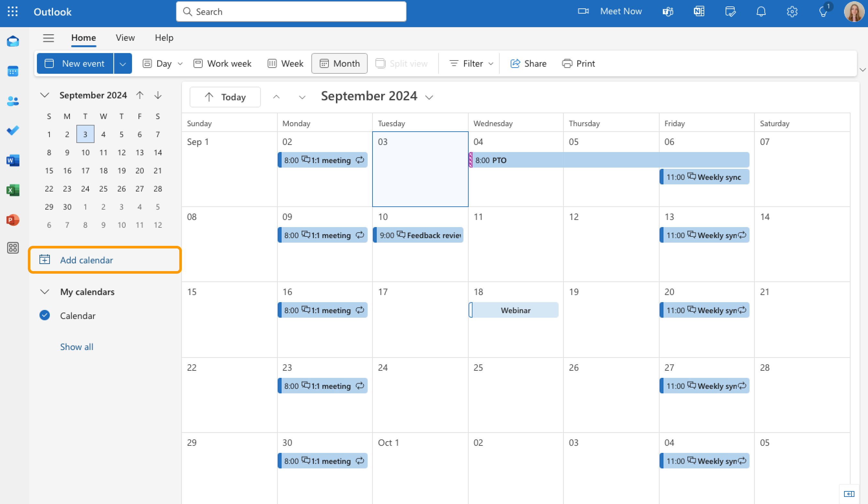Open Microsoft Teams from the top bar
Viewport: 868px width, 504px height.
point(668,11)
